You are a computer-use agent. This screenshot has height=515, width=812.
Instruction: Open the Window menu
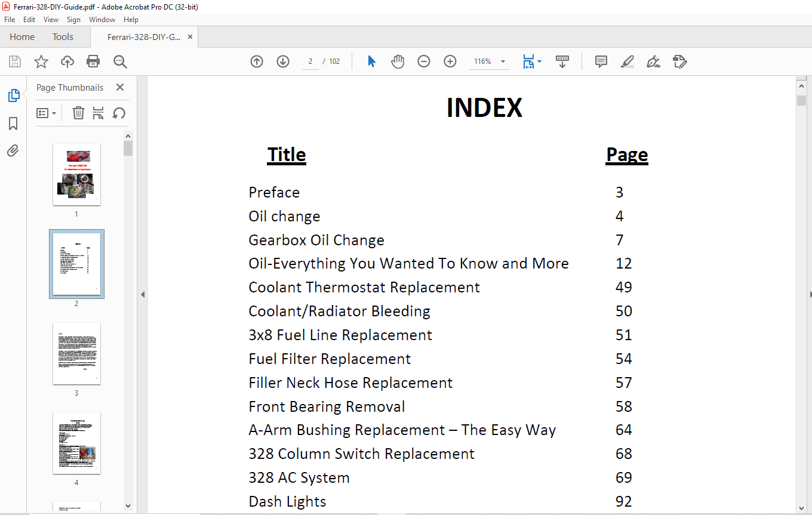click(x=102, y=20)
